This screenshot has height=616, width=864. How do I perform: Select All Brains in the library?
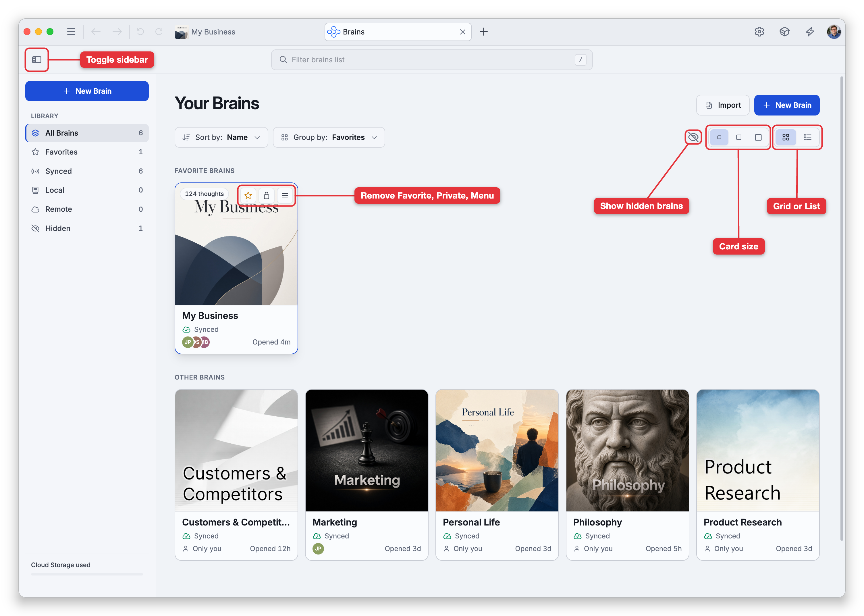87,133
